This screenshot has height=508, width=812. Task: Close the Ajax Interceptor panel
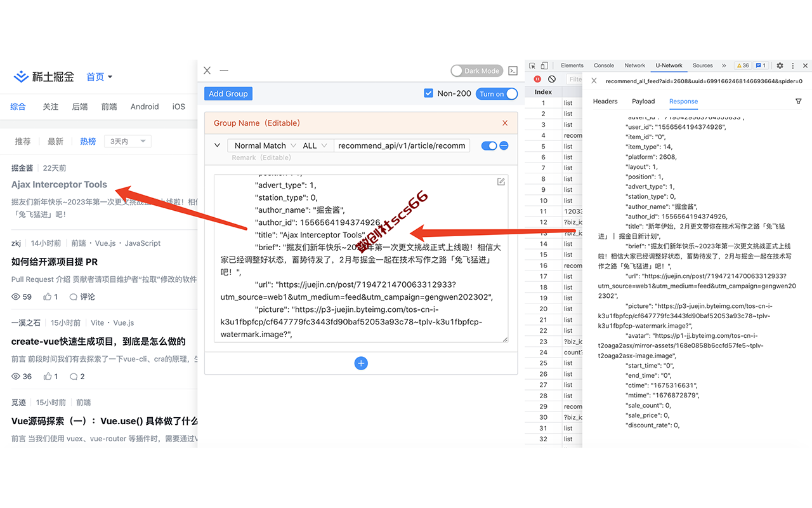click(207, 70)
